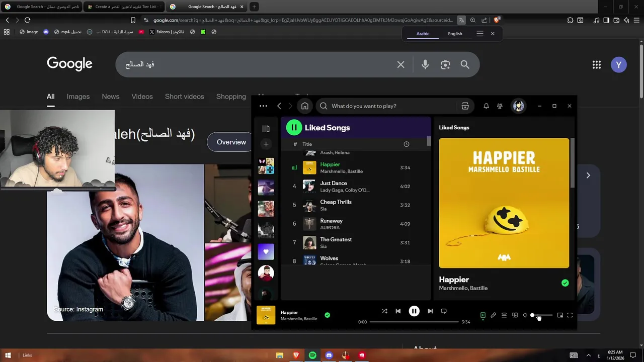Viewport: 644px width, 362px height.
Task: Open Google account avatar Y
Action: 619,64
